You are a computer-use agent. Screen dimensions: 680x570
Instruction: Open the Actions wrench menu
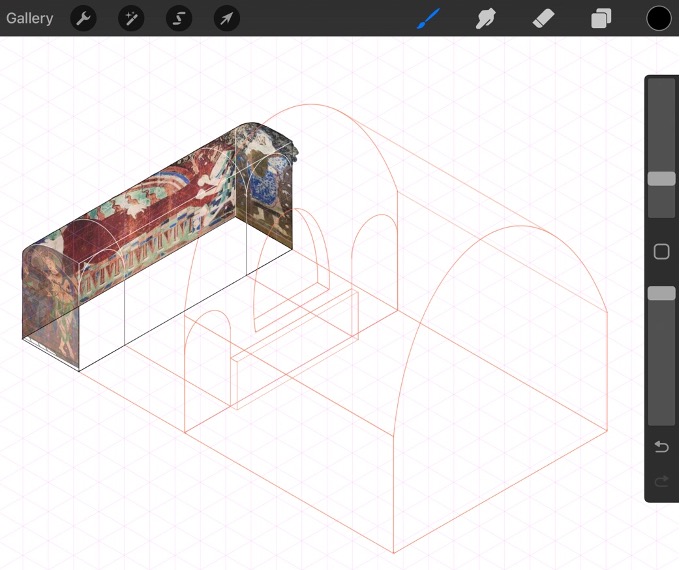tap(83, 18)
